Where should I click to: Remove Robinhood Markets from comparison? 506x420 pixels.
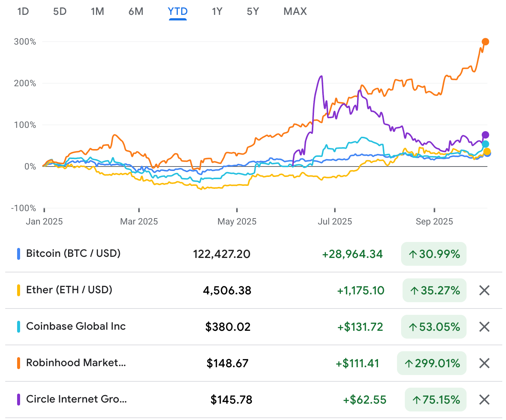[x=484, y=363]
